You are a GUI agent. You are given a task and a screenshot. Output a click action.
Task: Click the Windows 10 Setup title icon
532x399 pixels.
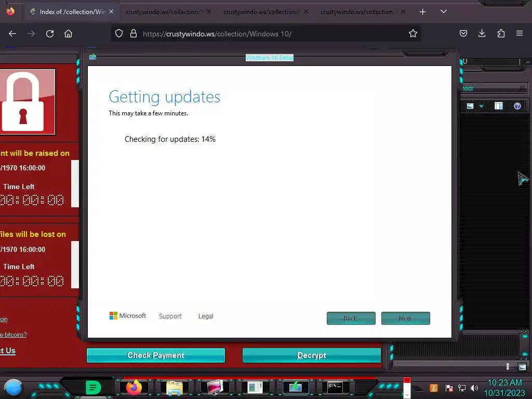tap(92, 57)
